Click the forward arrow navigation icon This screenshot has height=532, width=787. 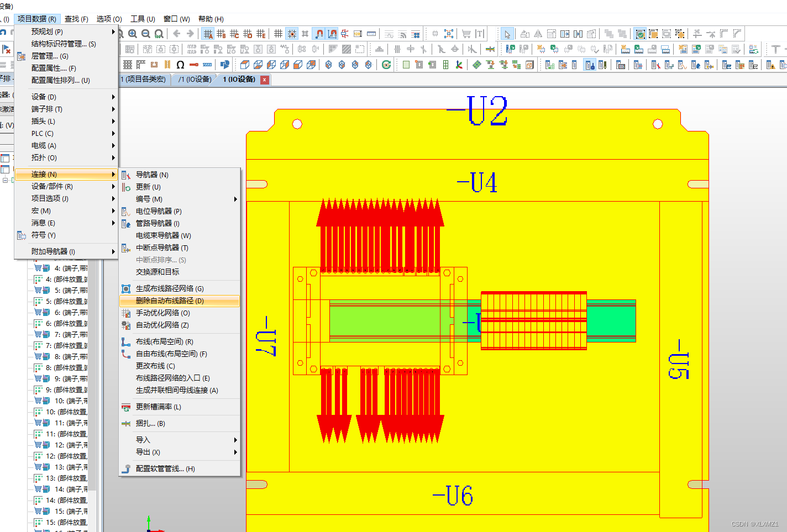coord(190,34)
